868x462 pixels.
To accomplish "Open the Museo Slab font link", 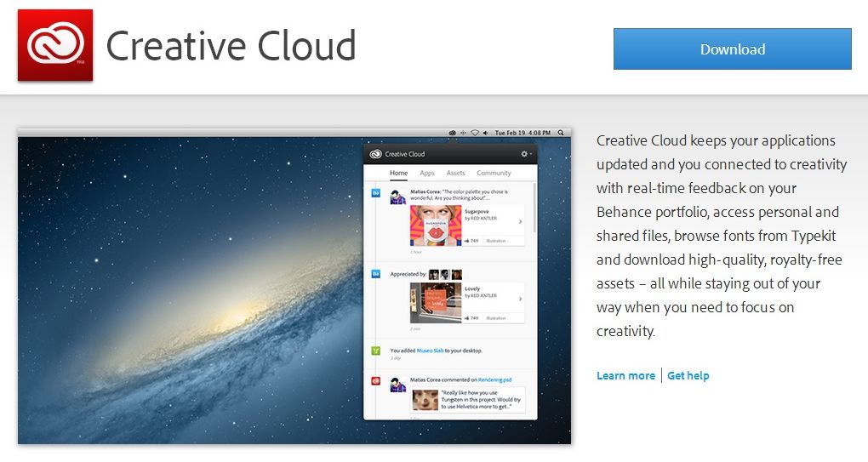I will click(x=430, y=351).
